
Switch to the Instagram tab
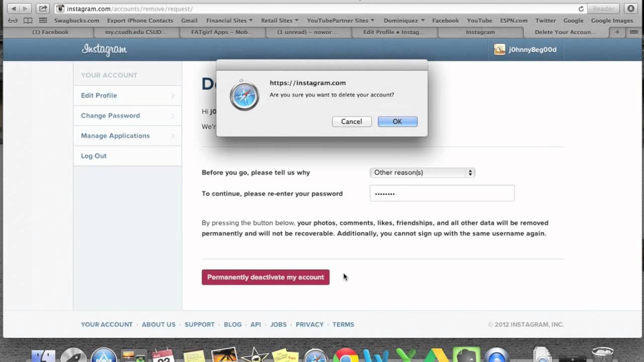click(x=480, y=32)
